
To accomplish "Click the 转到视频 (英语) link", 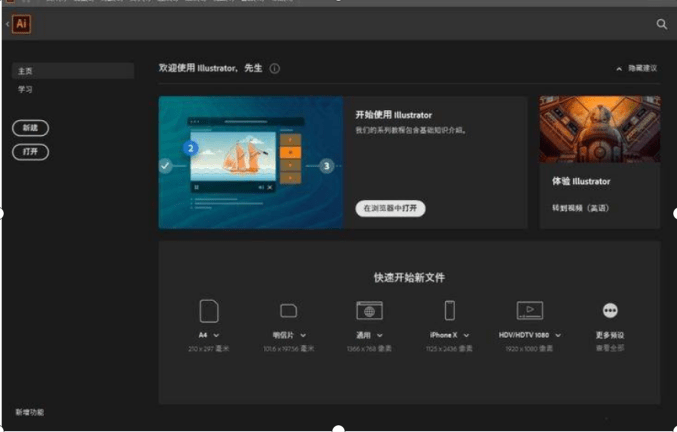I will coord(580,208).
